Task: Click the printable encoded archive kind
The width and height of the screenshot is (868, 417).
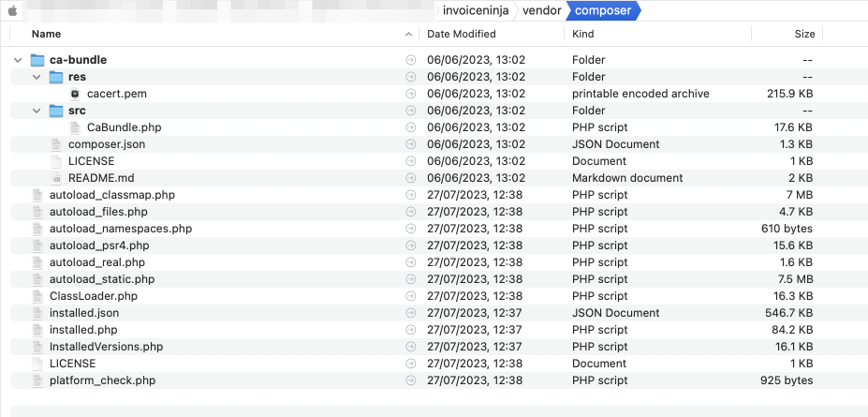Action: tap(640, 94)
